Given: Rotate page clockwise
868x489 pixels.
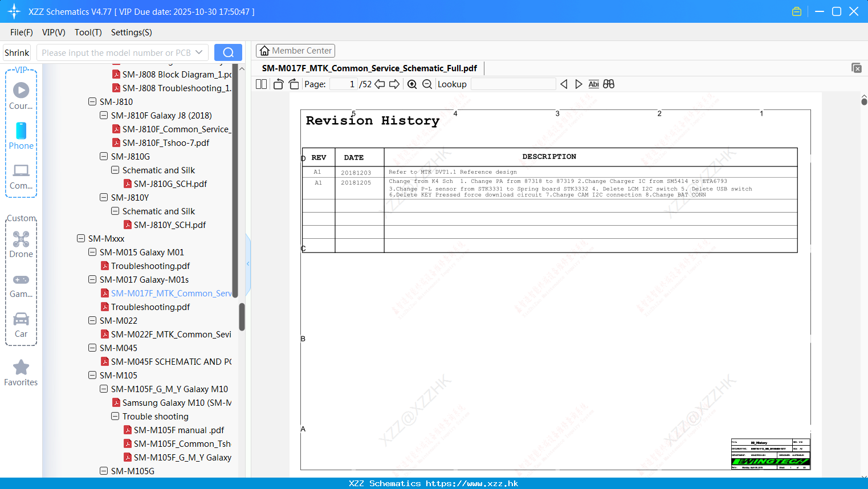Looking at the screenshot, I should click(294, 84).
